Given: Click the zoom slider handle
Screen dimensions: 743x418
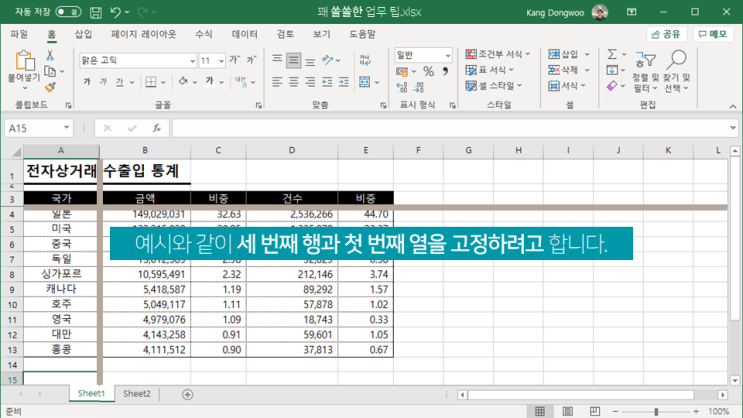Looking at the screenshot, I should pyautogui.click(x=656, y=411).
